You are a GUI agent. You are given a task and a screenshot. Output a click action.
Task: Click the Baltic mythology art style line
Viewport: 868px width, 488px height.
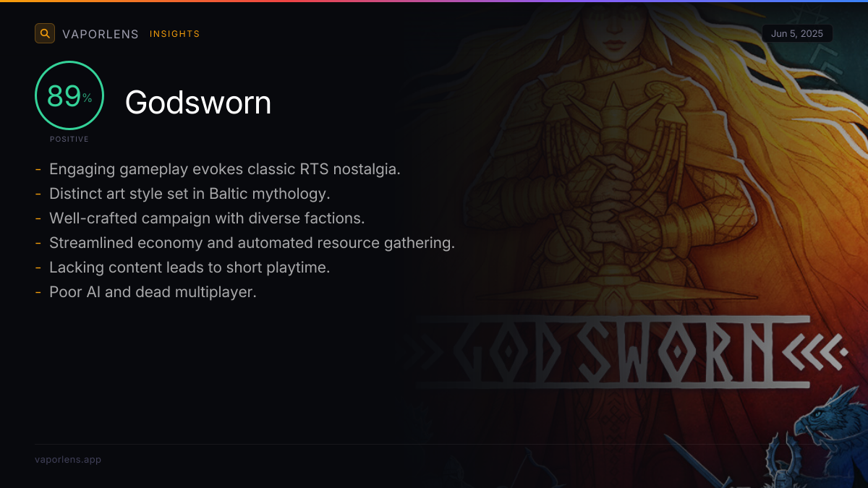pyautogui.click(x=190, y=194)
